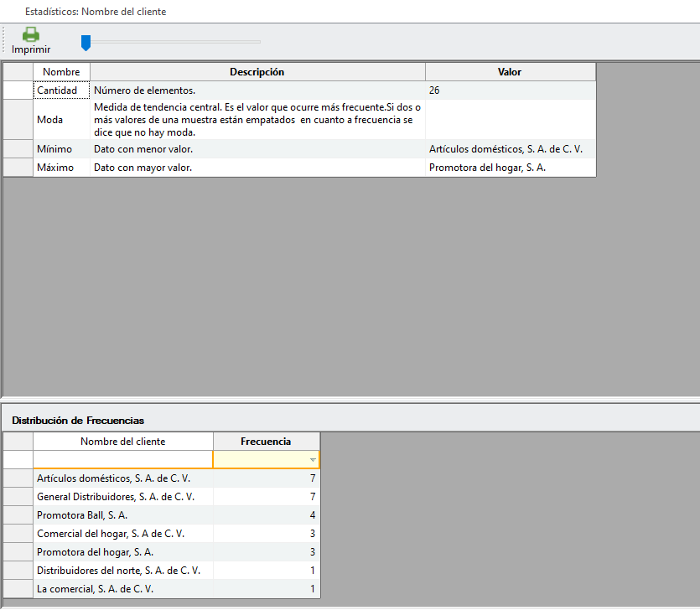Click the Nombre del cliente column header
The width and height of the screenshot is (700, 610).
[122, 442]
